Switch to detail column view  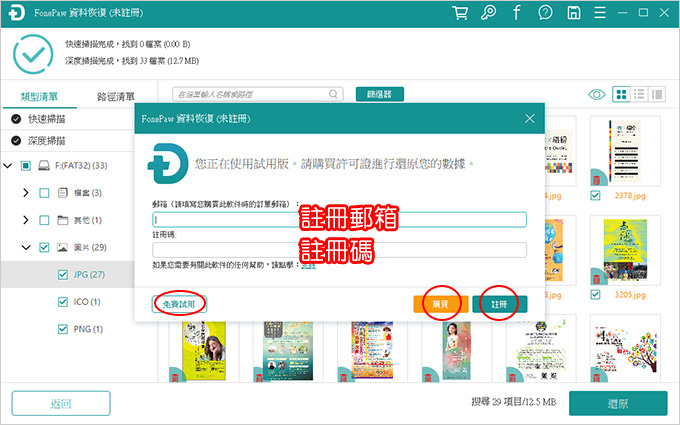[657, 94]
